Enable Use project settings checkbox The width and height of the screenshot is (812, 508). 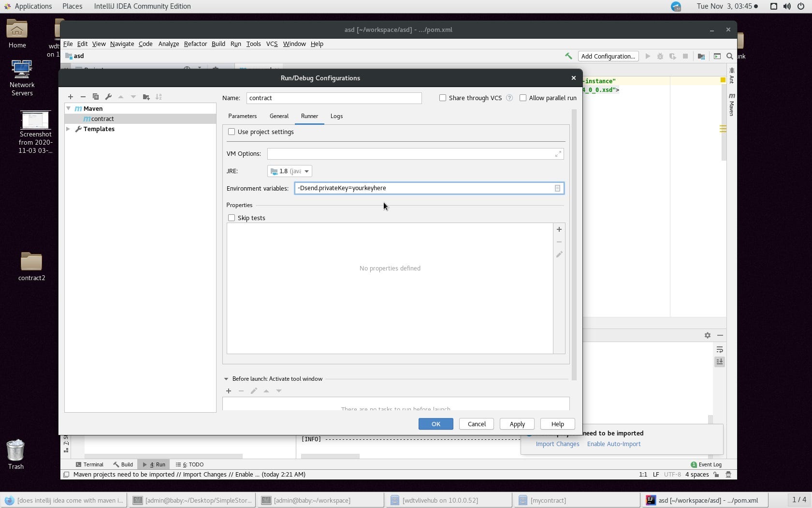pos(232,132)
